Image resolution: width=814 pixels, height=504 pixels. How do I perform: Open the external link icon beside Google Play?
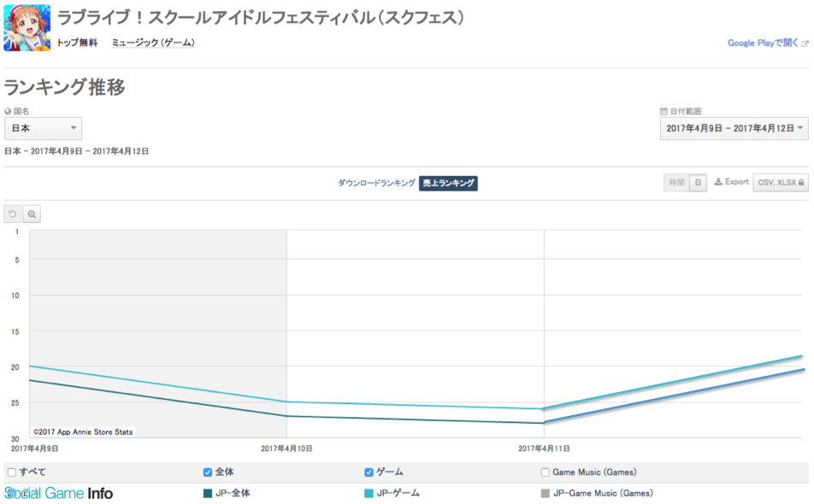[805, 44]
